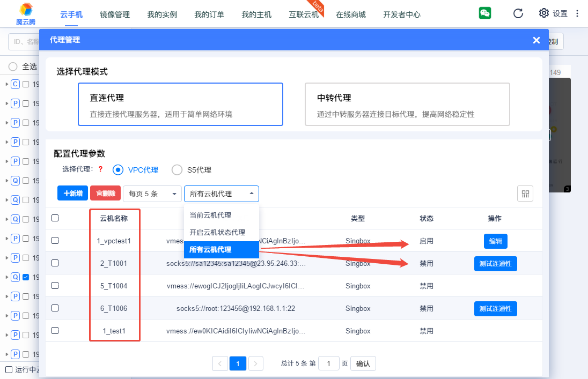Click the WeChat icon in top bar
Image resolution: width=588 pixels, height=379 pixels.
click(x=485, y=13)
